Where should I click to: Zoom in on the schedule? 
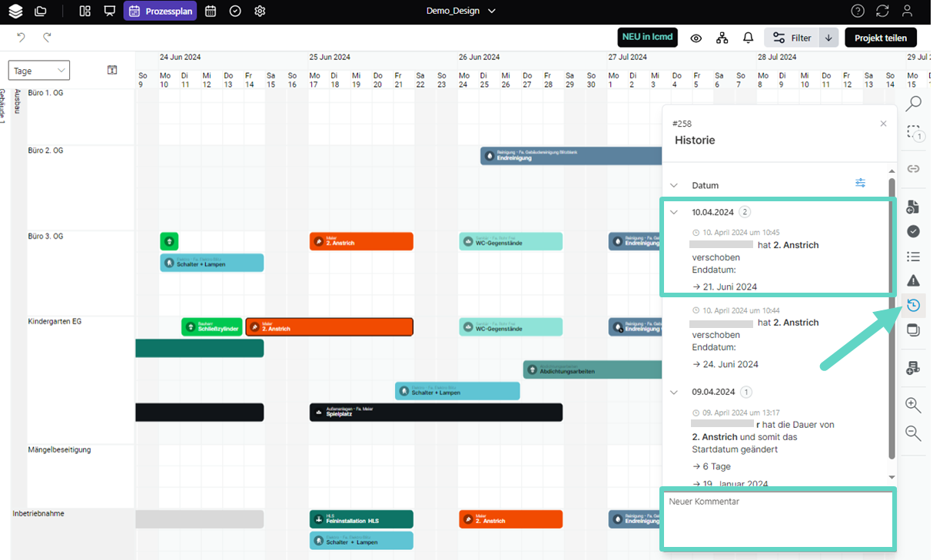pyautogui.click(x=913, y=406)
